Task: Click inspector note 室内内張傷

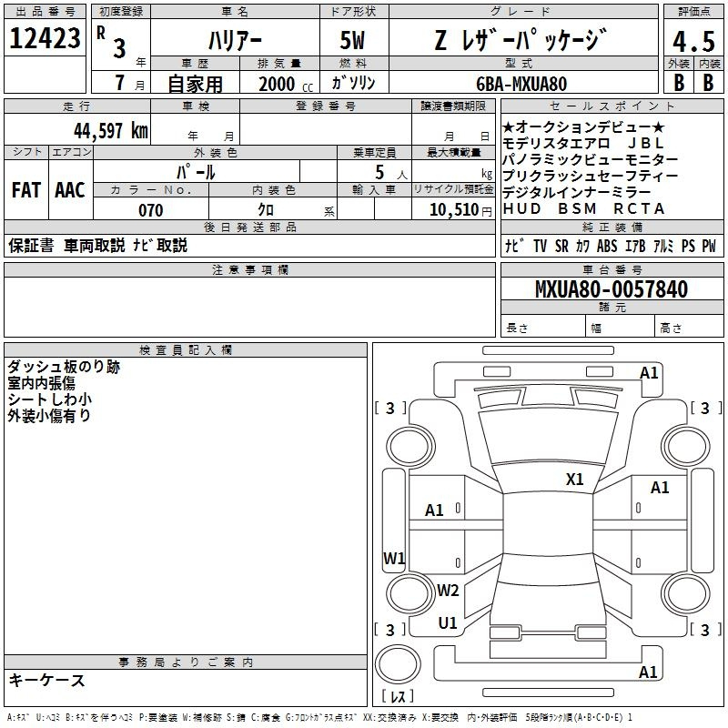Action: tap(41, 383)
